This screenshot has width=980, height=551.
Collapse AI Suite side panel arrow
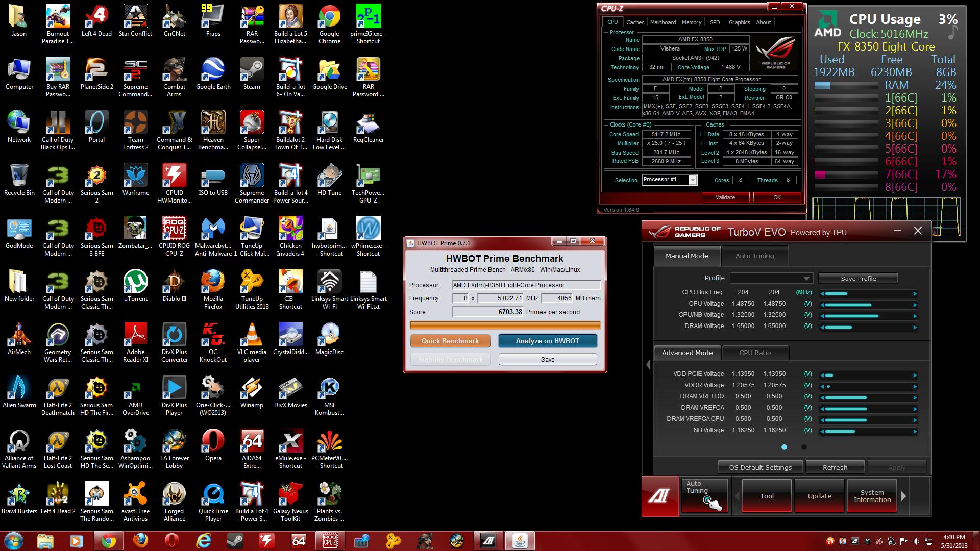648,365
